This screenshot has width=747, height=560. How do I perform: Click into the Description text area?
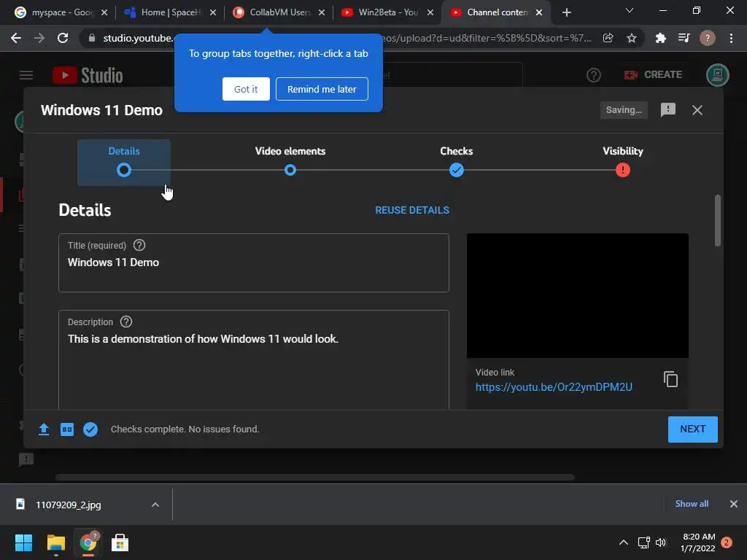(x=253, y=360)
